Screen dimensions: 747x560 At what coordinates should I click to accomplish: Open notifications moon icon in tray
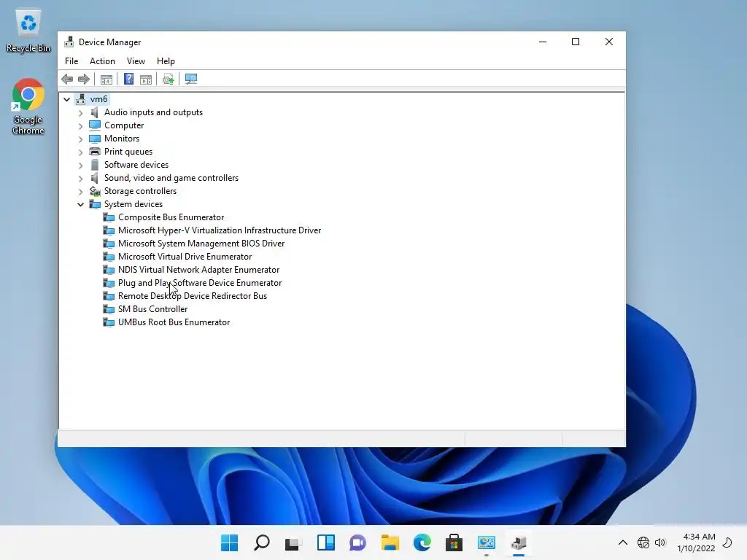point(727,542)
